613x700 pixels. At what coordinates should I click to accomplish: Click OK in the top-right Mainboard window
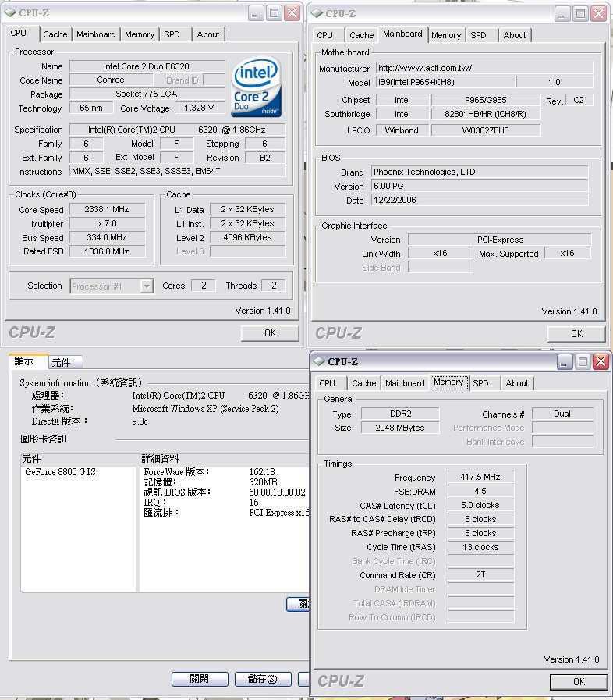coord(576,333)
